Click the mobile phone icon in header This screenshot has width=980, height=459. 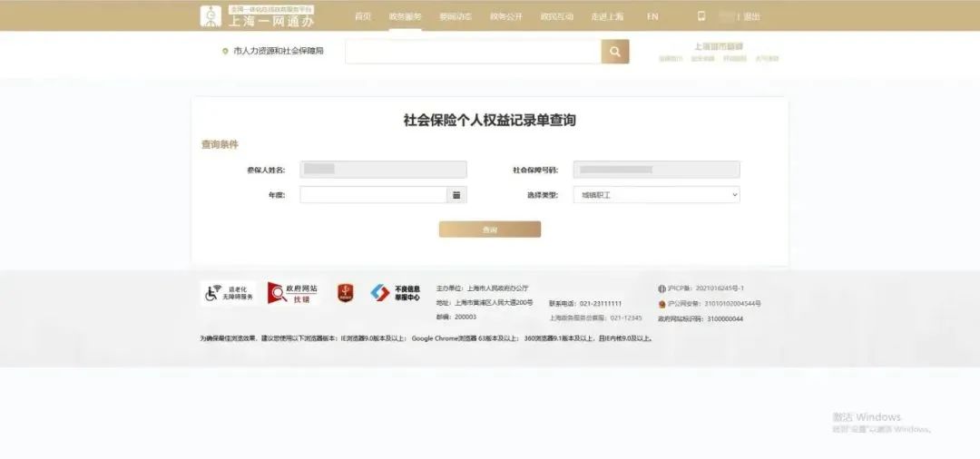[x=701, y=16]
